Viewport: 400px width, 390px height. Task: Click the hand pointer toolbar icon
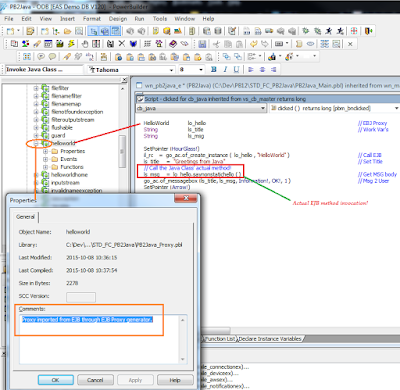[x=85, y=44]
